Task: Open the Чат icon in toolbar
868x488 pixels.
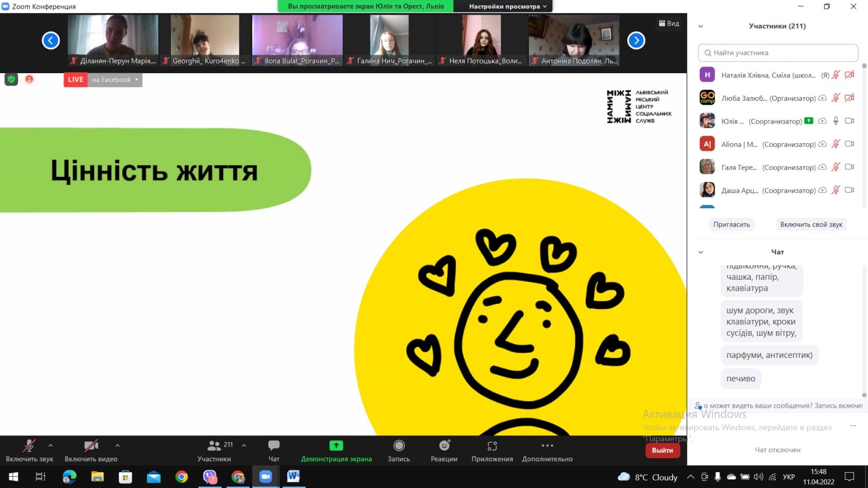Action: pyautogui.click(x=274, y=451)
